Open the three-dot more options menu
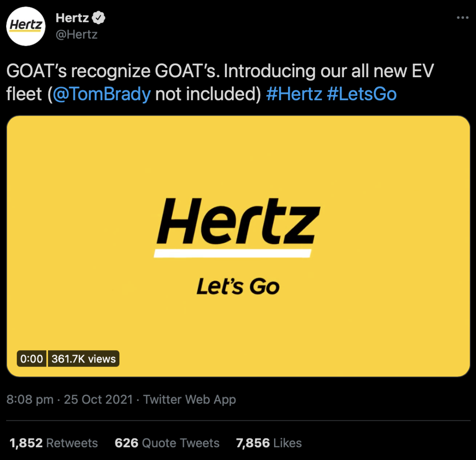 point(463,18)
